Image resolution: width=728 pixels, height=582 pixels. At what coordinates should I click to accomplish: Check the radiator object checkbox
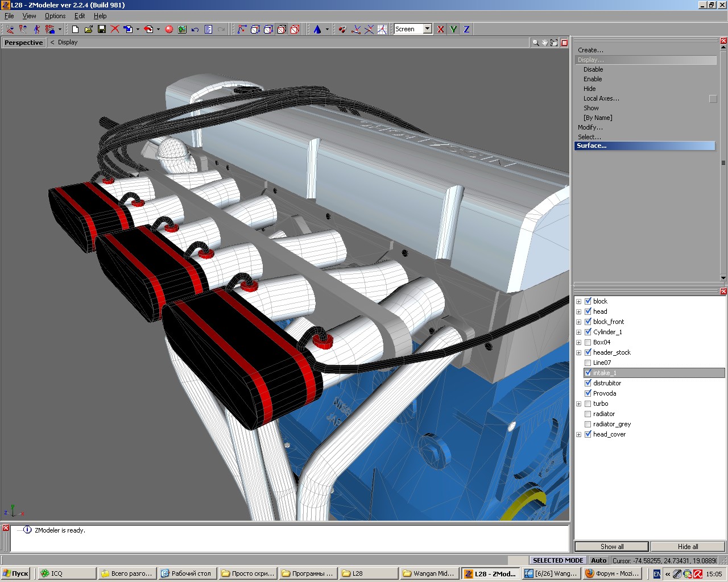click(588, 414)
